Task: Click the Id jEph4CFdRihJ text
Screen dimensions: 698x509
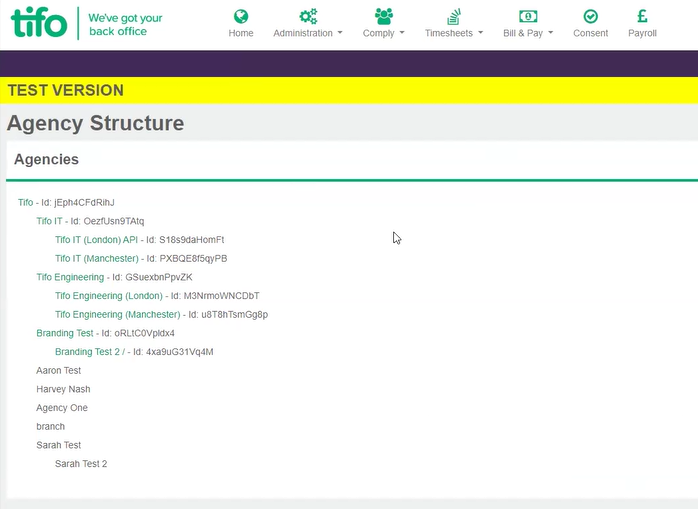Action: 78,202
